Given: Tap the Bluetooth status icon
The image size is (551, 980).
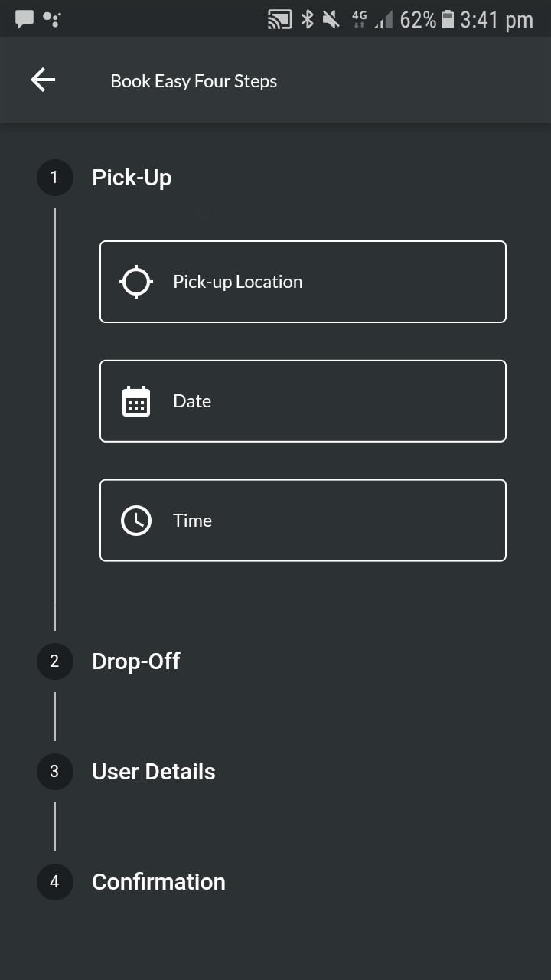Looking at the screenshot, I should 307,19.
